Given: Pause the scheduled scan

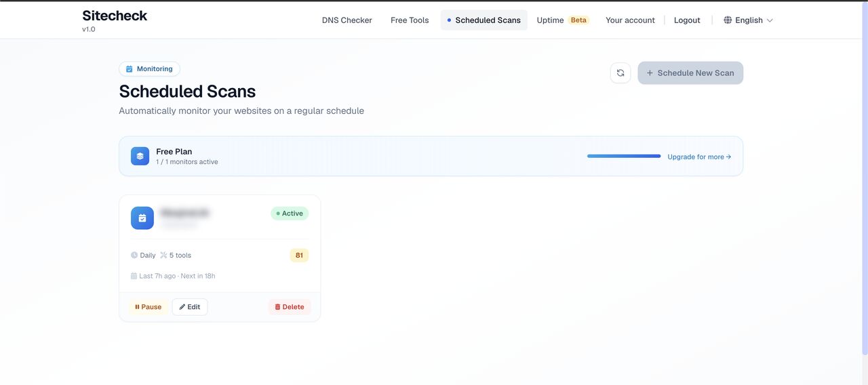Looking at the screenshot, I should (148, 307).
